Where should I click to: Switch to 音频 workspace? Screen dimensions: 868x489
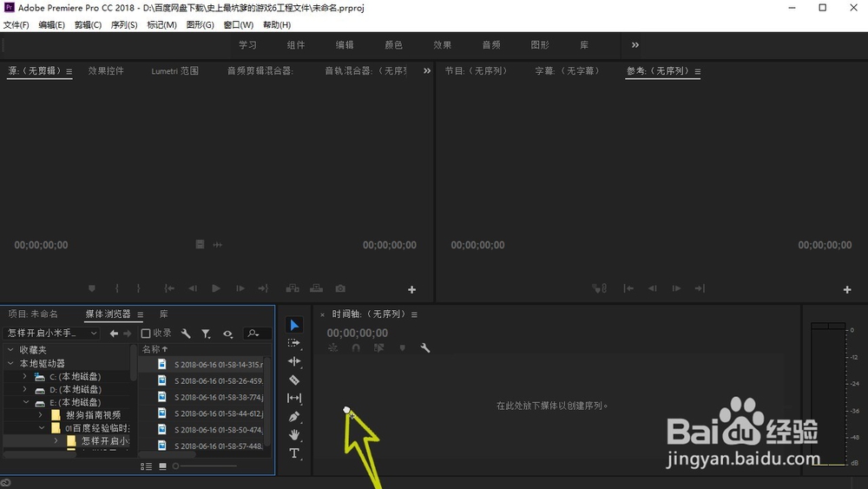click(491, 45)
